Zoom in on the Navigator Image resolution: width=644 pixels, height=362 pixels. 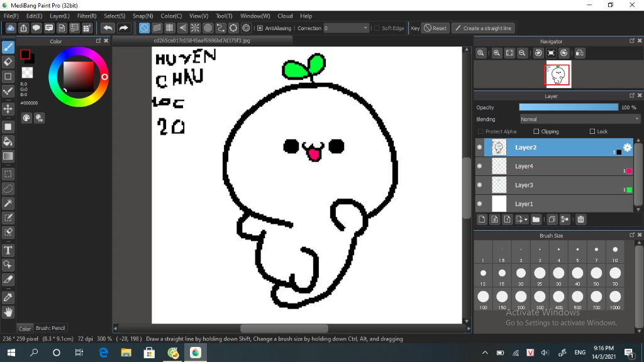point(497,53)
